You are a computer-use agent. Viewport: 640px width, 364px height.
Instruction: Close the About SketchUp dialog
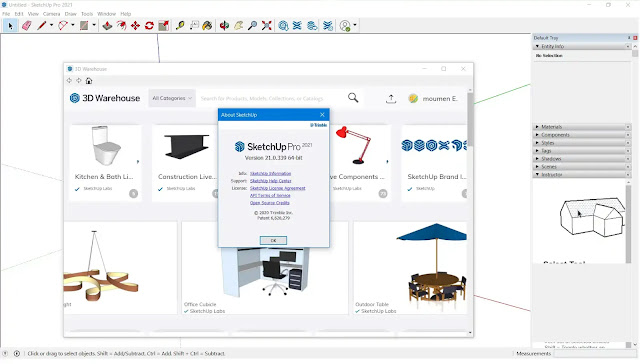click(x=322, y=115)
